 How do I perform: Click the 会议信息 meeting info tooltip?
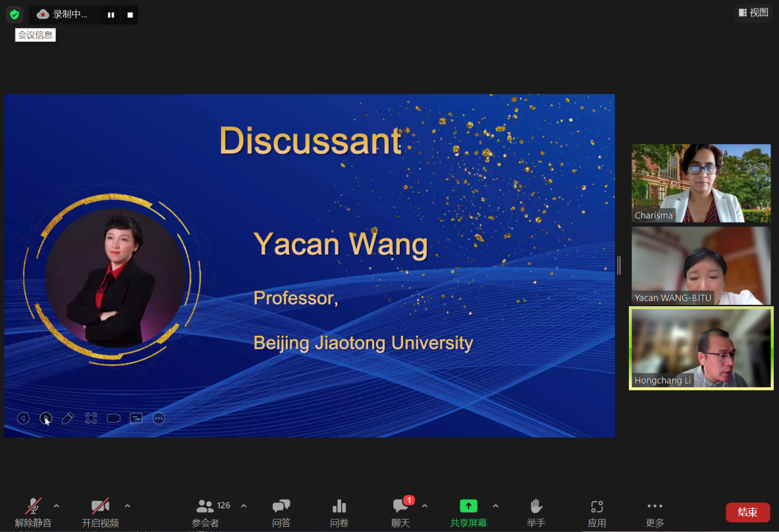pos(35,35)
